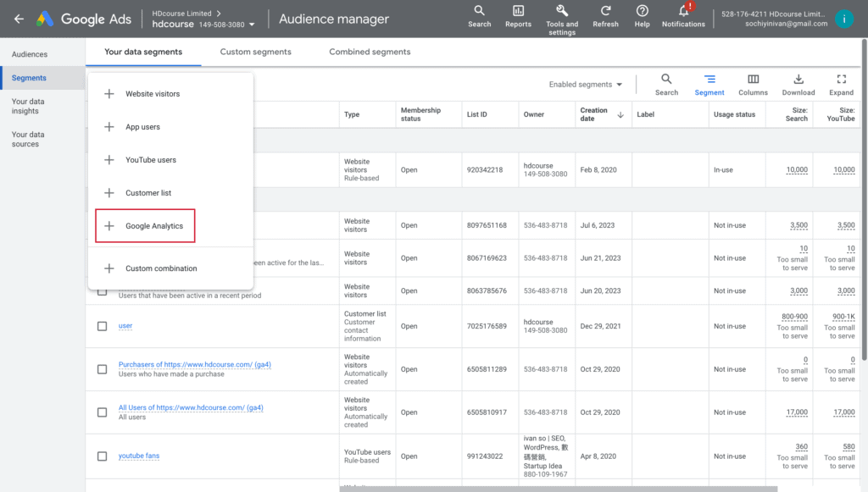The width and height of the screenshot is (868, 492).
Task: Click the Segment toolbar icon
Action: [x=709, y=85]
